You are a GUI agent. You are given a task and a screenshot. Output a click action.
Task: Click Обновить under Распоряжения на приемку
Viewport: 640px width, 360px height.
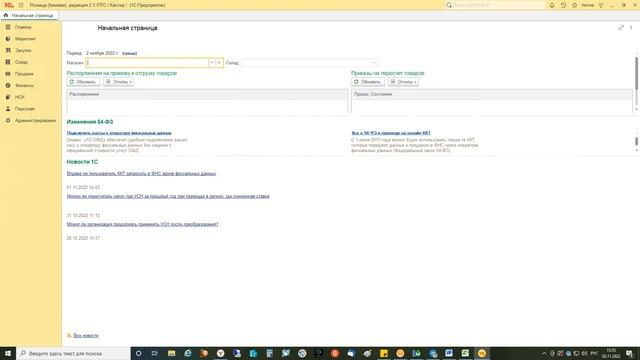point(84,82)
